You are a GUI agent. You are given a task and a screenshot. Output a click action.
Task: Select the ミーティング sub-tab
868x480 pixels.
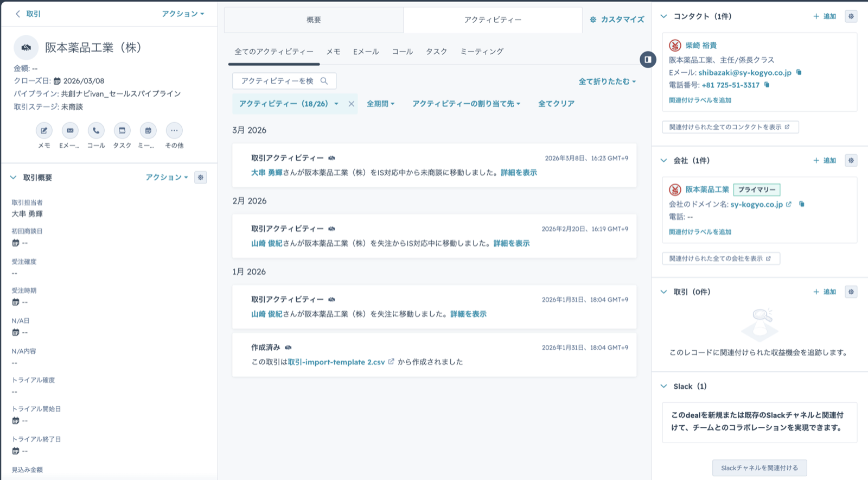tap(482, 52)
